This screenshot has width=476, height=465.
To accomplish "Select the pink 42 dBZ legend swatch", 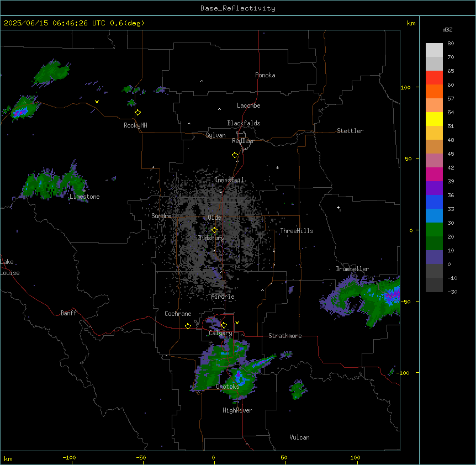I will click(x=434, y=161).
